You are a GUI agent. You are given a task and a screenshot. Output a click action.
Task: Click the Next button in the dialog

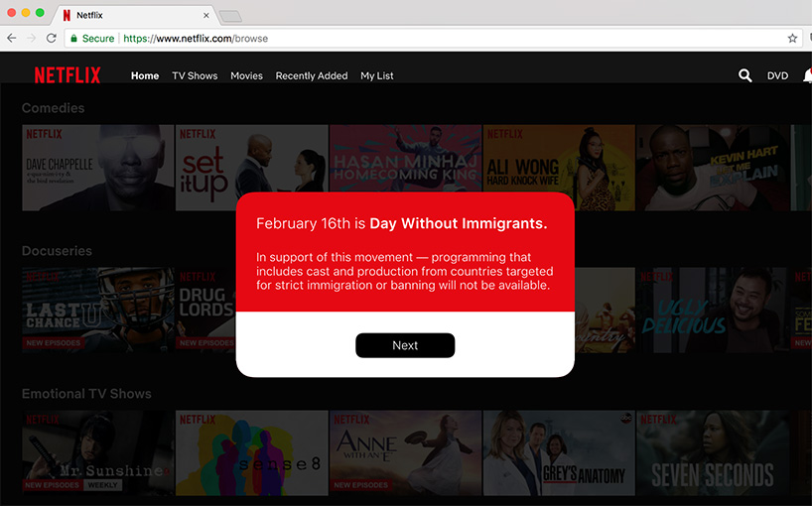(x=405, y=345)
